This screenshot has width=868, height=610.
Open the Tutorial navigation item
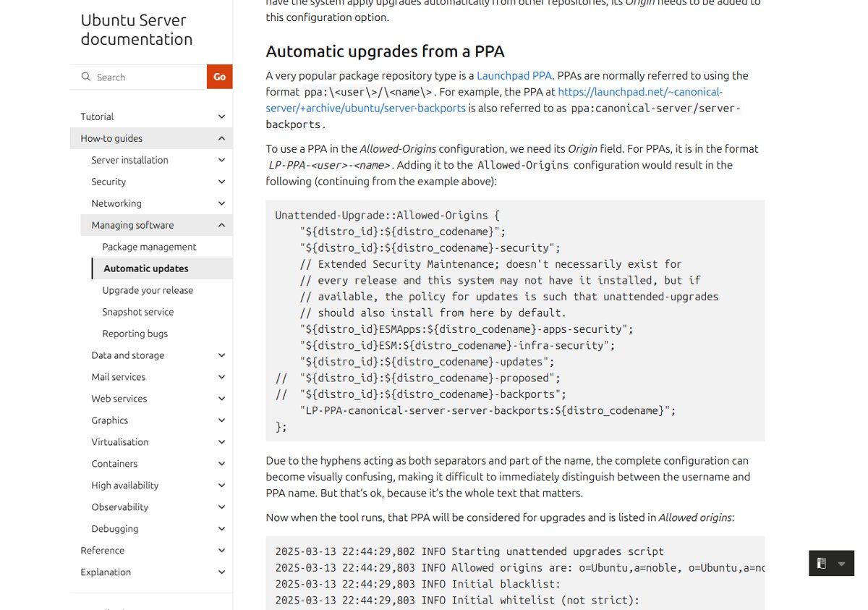97,117
